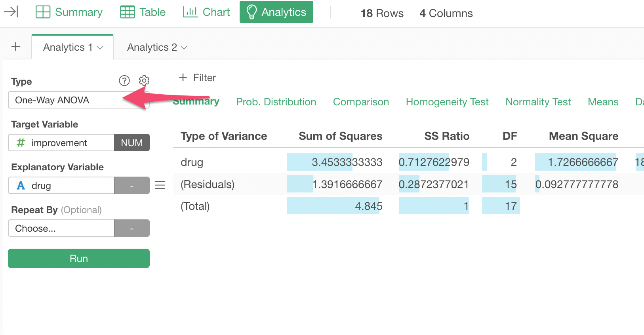This screenshot has width=644, height=335.
Task: Open Analytics 2 tab dropdown chevron
Action: [x=184, y=48]
